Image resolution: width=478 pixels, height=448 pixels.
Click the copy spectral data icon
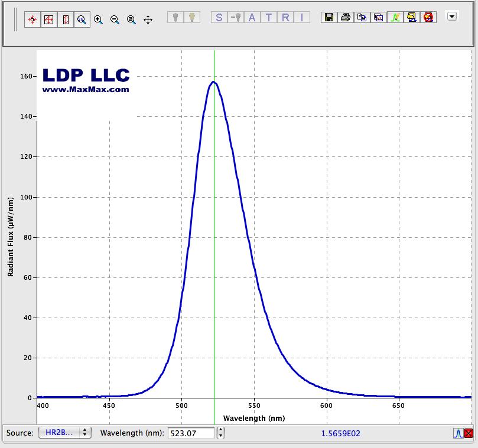coord(362,17)
